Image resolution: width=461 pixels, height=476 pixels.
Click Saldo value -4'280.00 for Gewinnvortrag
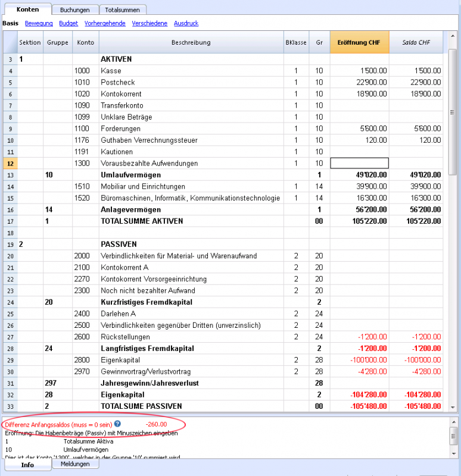point(416,371)
